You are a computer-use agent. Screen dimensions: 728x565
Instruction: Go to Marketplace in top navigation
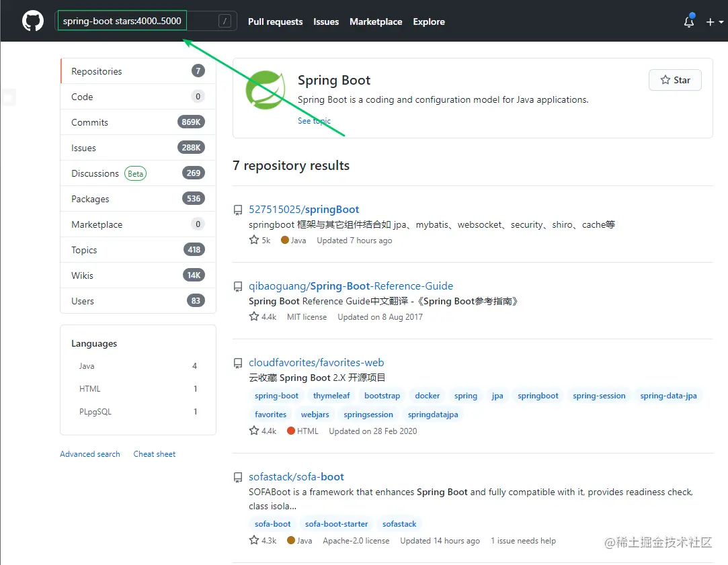pos(376,21)
